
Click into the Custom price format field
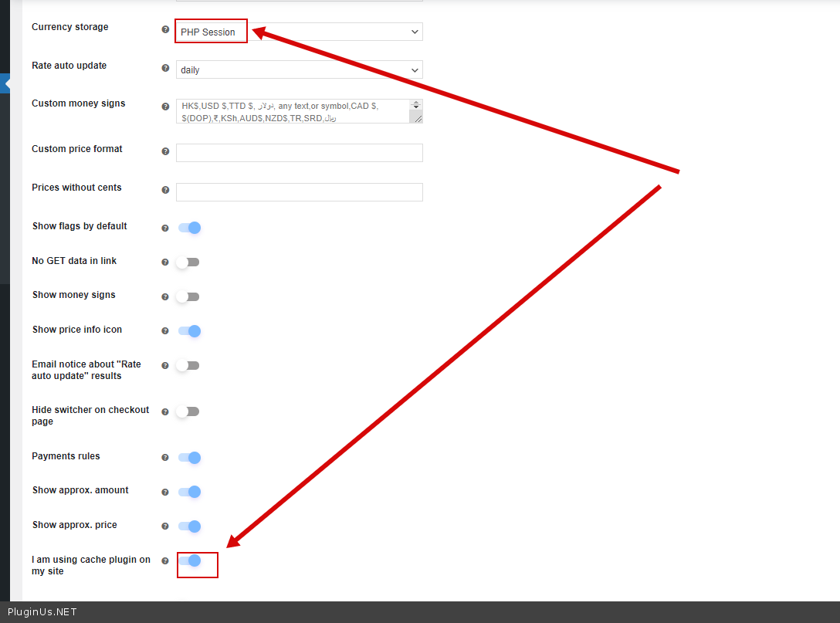coord(299,153)
